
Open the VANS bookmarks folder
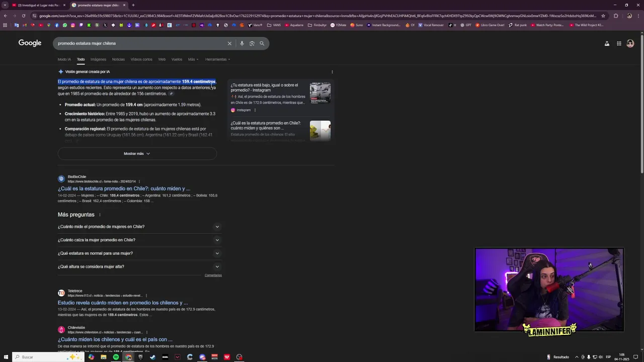tap(274, 25)
